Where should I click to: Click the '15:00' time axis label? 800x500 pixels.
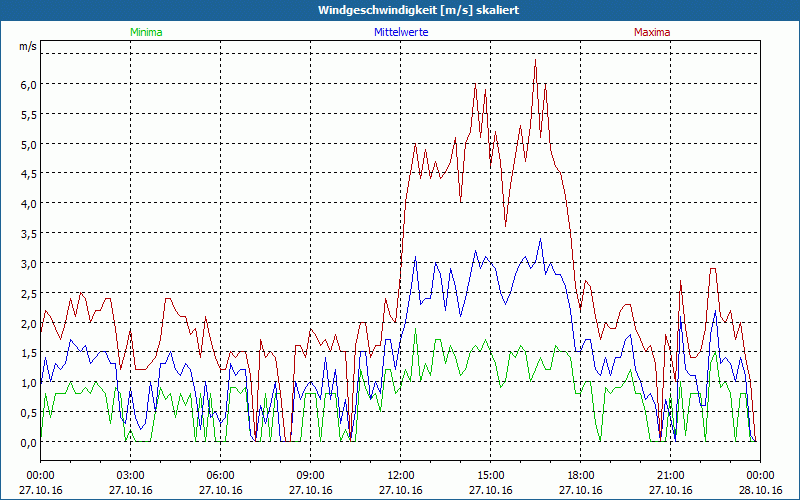pyautogui.click(x=491, y=476)
